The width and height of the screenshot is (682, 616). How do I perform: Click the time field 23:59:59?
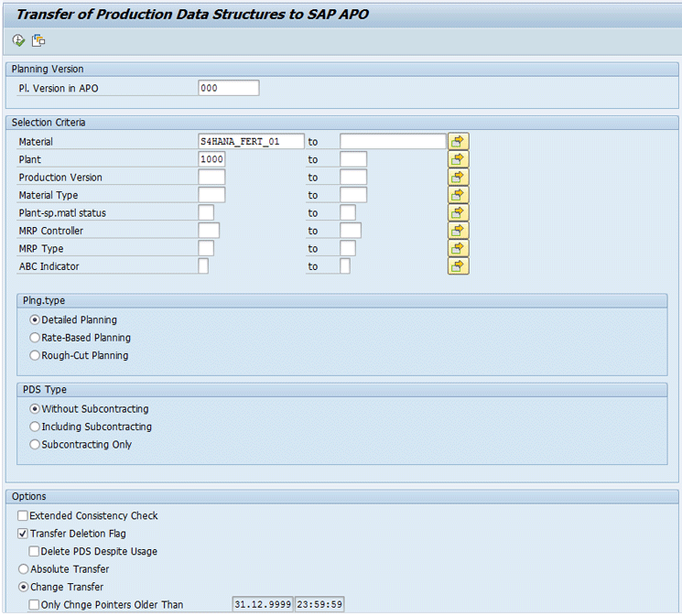tap(319, 604)
